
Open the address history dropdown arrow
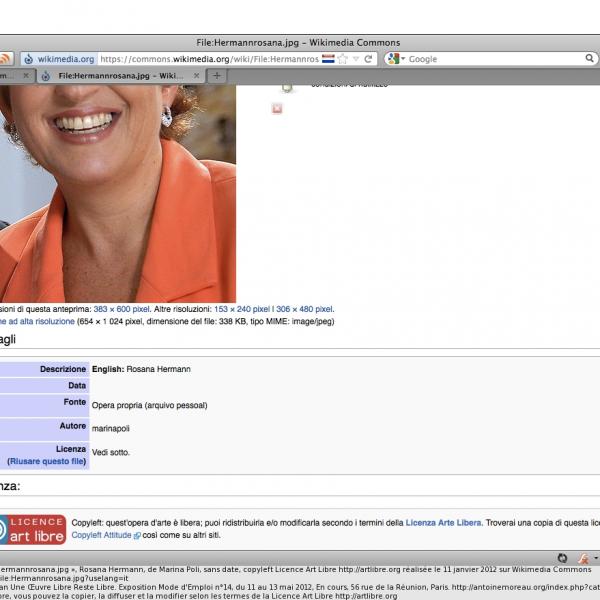(x=356, y=59)
